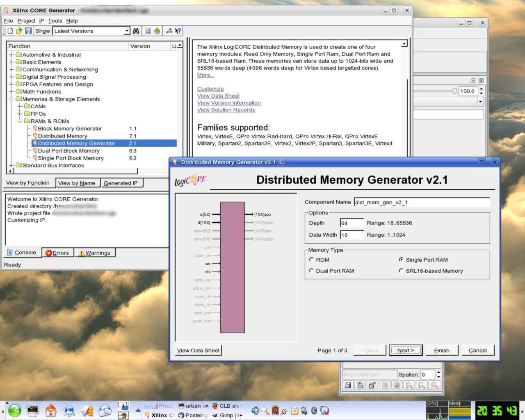Viewport: 525px width, 420px height.
Task: Expand the Automotive & Industrial folder
Action: coord(12,55)
